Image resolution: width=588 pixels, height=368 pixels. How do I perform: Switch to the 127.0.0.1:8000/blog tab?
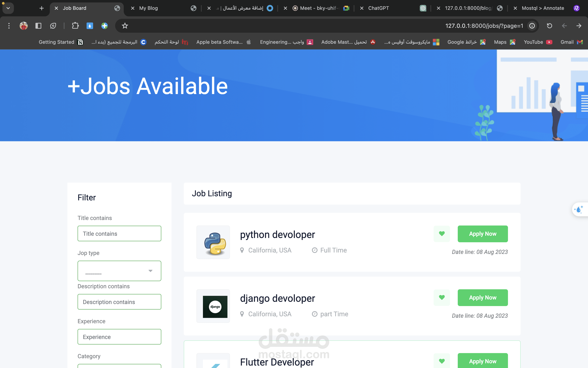point(470,8)
